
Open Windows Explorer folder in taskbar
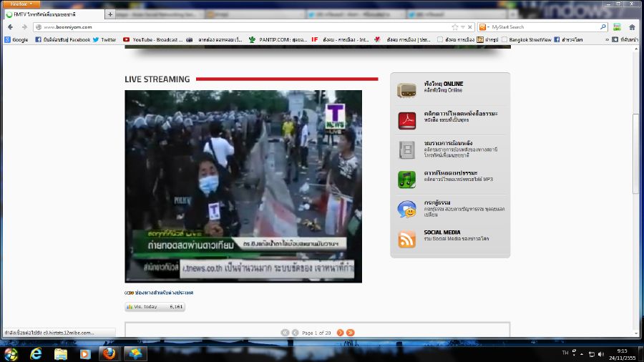[61, 353]
